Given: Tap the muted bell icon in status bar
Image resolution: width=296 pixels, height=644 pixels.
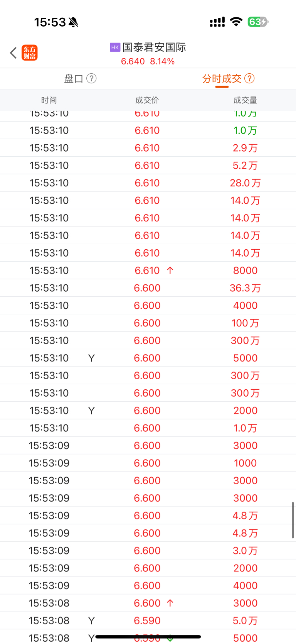Looking at the screenshot, I should pyautogui.click(x=73, y=22).
